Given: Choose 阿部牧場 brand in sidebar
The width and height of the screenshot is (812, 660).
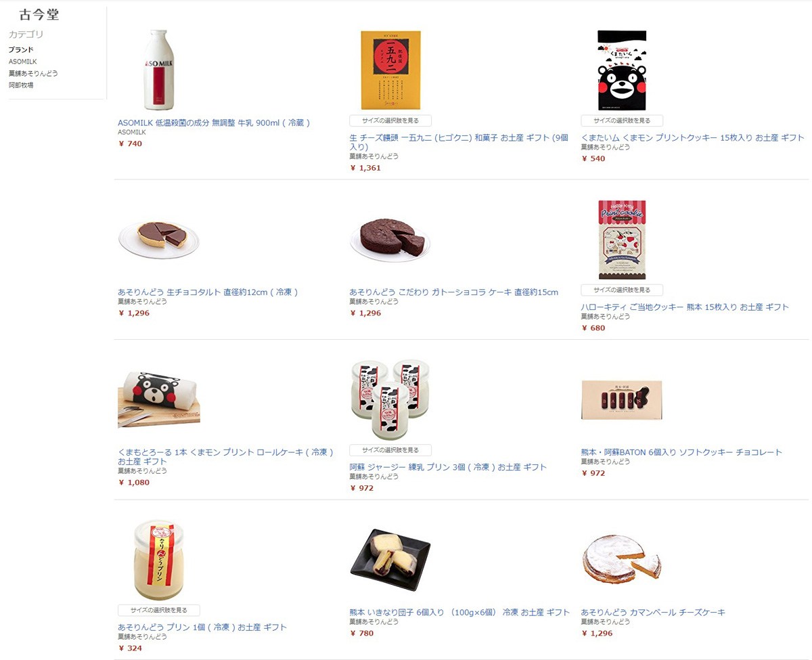Looking at the screenshot, I should [21, 85].
